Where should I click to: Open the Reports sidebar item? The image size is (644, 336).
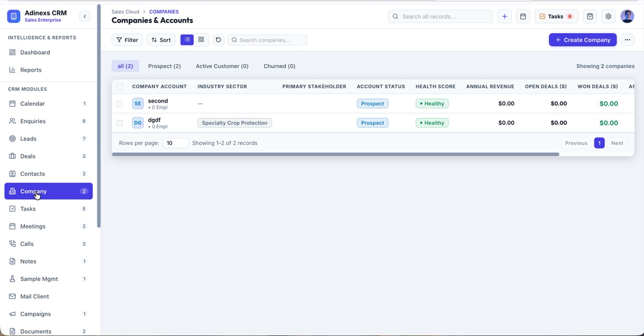pos(48,70)
